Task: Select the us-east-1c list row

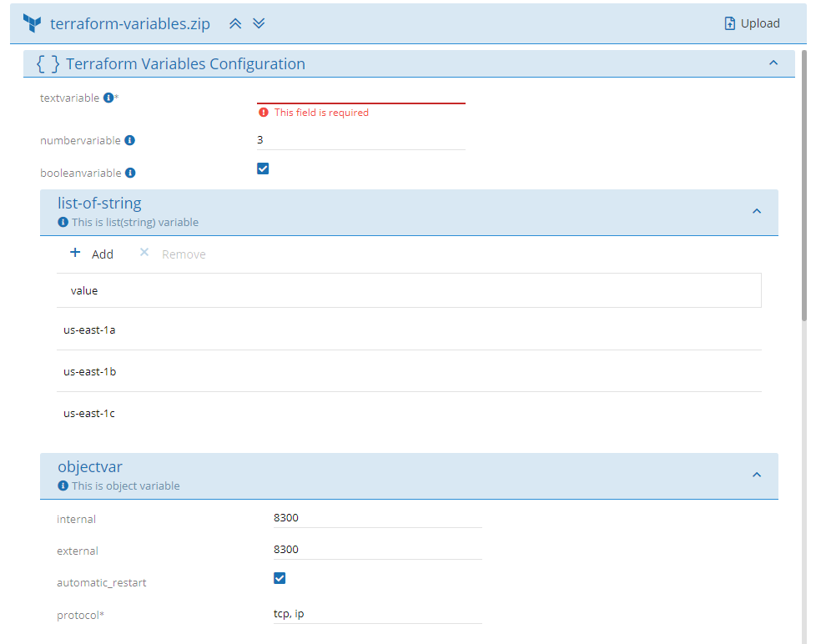Action: pos(410,414)
